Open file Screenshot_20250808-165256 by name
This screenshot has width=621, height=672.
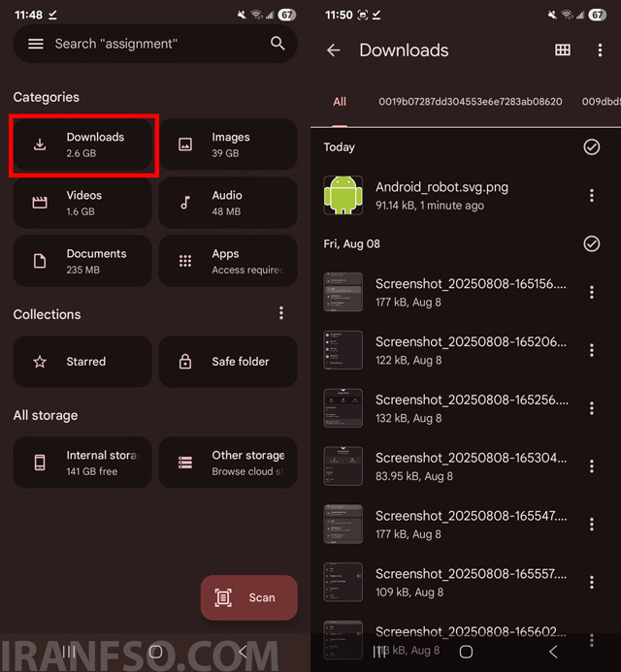472,400
